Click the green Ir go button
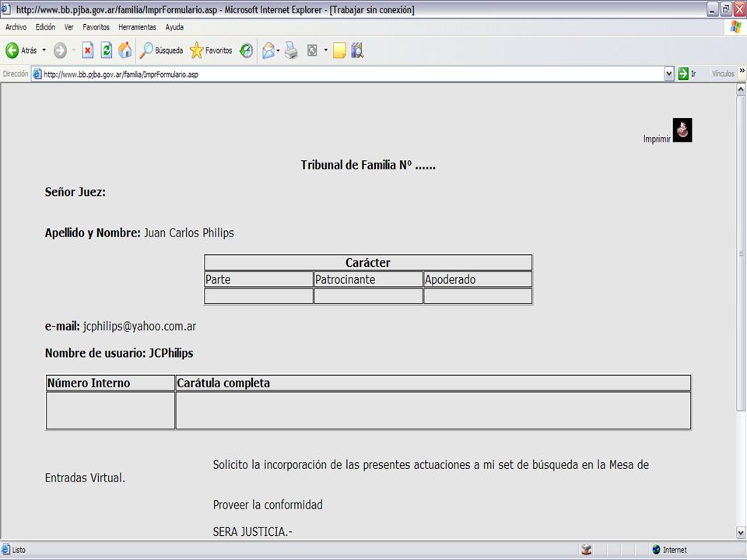The width and height of the screenshot is (747, 560). (687, 74)
